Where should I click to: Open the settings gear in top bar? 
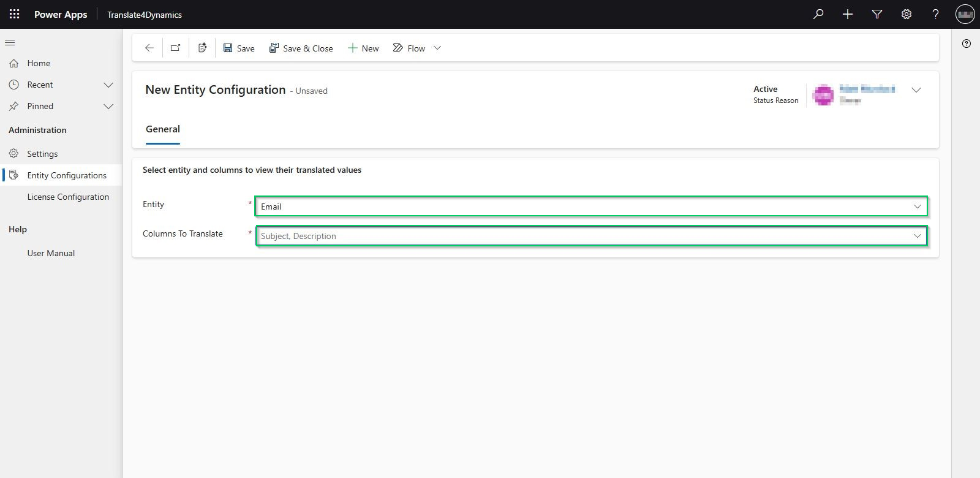pos(907,14)
